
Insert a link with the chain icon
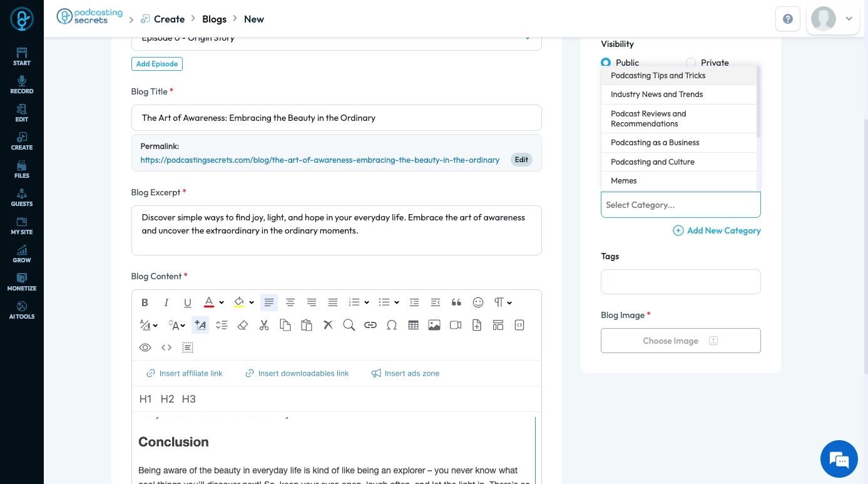point(370,325)
